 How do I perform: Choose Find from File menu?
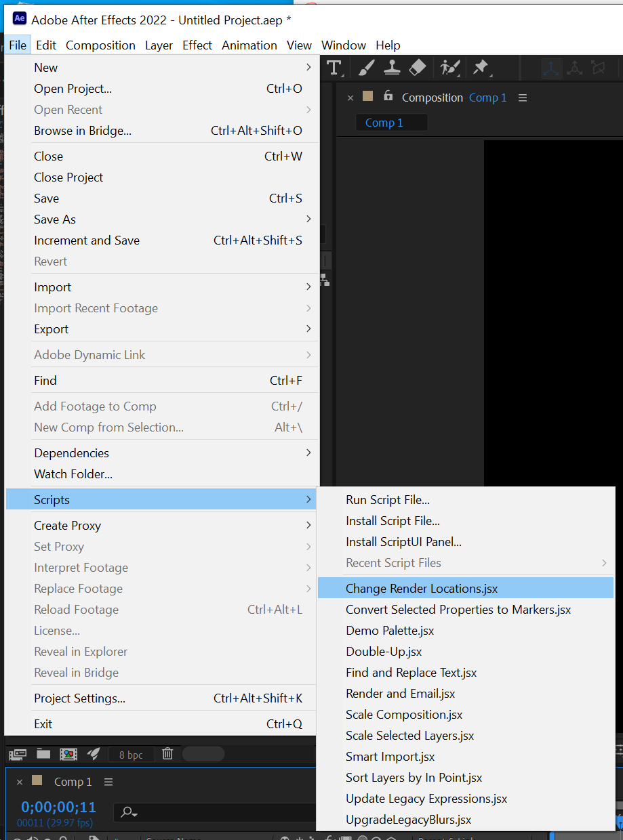161,381
